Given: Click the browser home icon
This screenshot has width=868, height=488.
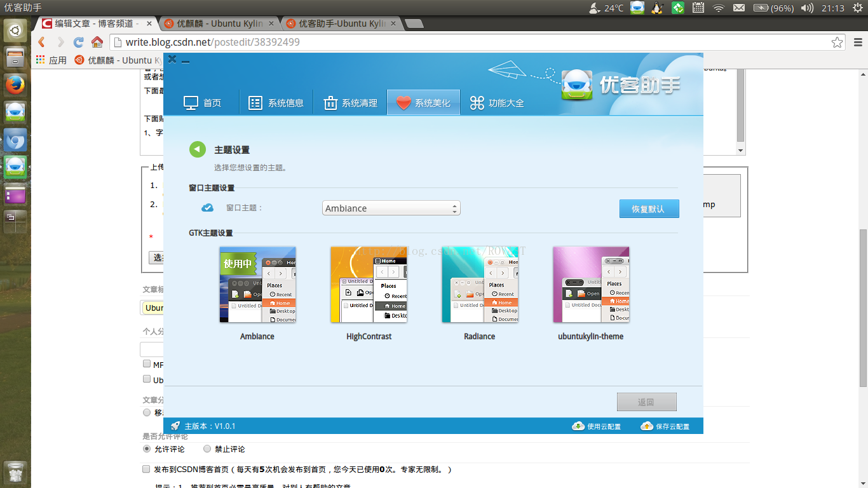Looking at the screenshot, I should pyautogui.click(x=97, y=42).
